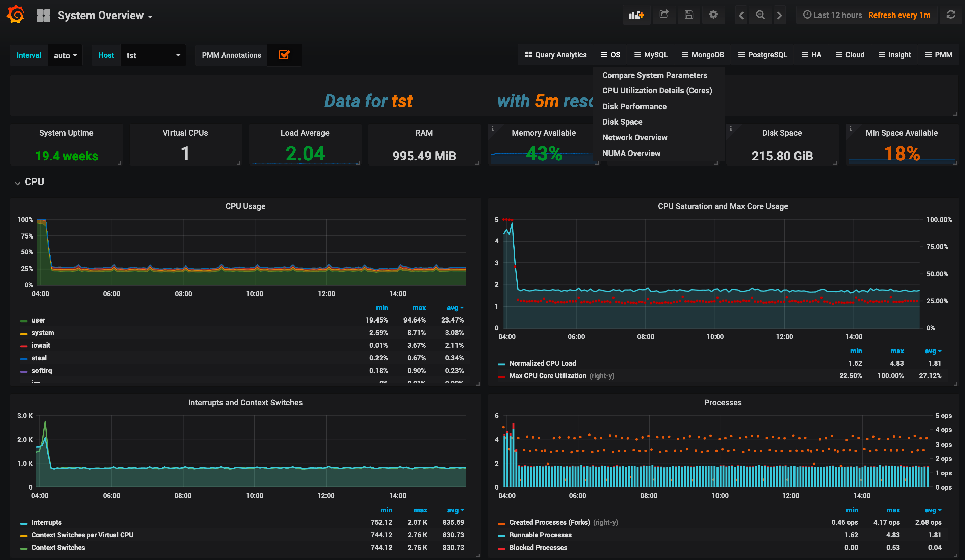Click Normalized CPU Load color swatch
This screenshot has height=560, width=965.
[501, 364]
